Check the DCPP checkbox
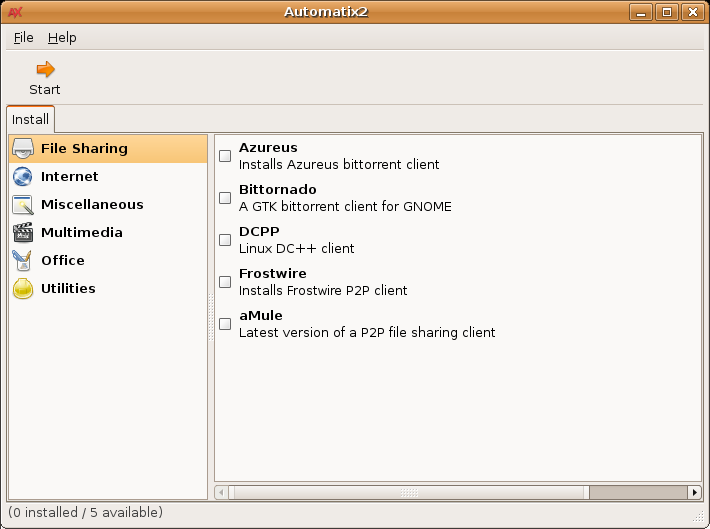This screenshot has height=529, width=710. [x=225, y=240]
